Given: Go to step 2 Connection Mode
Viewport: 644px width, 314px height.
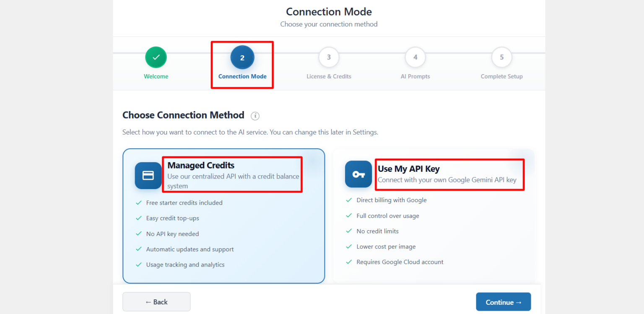Looking at the screenshot, I should point(242,58).
